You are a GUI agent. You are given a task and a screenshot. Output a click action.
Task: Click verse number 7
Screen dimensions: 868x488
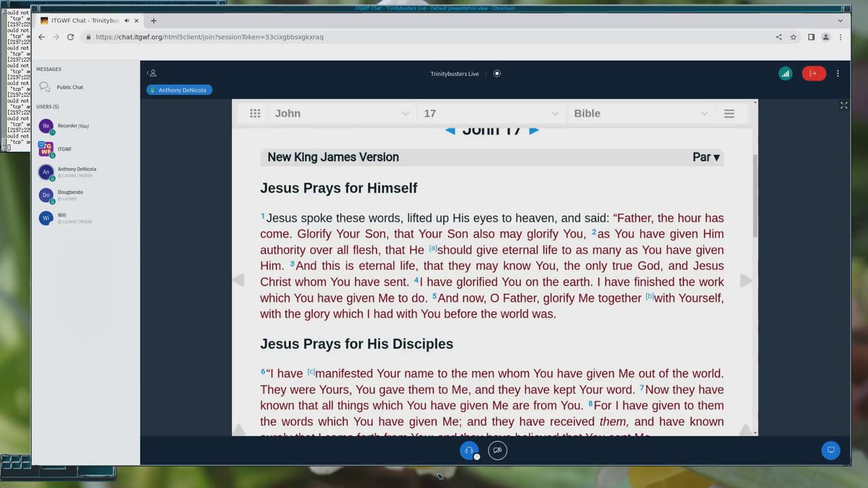pos(642,388)
